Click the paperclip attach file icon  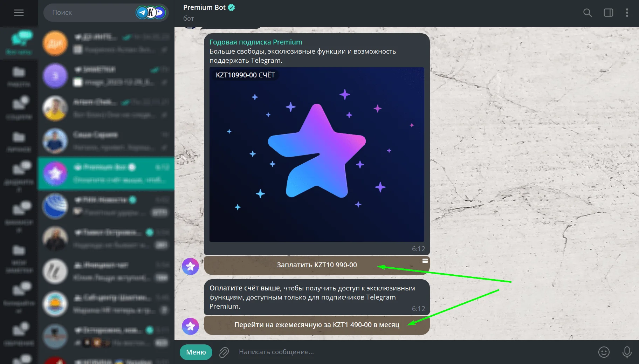[x=224, y=352]
